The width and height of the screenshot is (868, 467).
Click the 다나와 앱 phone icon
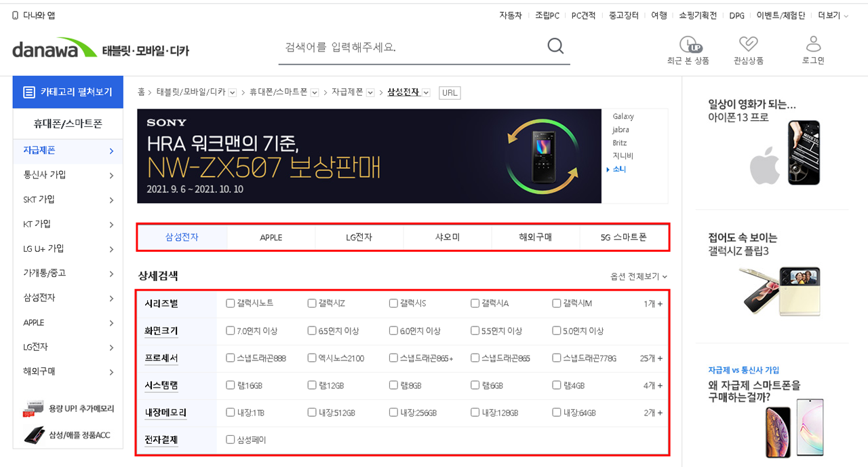coord(16,15)
